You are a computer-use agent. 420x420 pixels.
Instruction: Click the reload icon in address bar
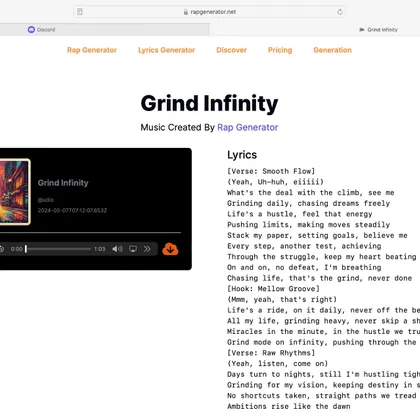pos(340,12)
